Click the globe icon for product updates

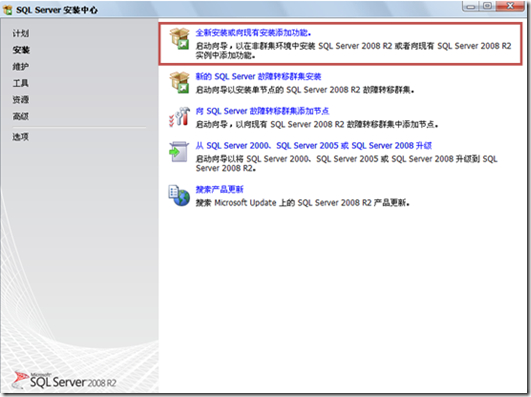179,195
